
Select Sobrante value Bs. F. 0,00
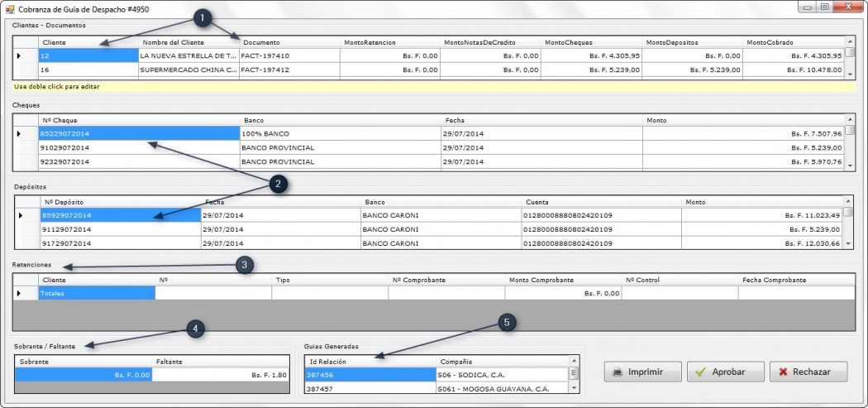(x=83, y=375)
